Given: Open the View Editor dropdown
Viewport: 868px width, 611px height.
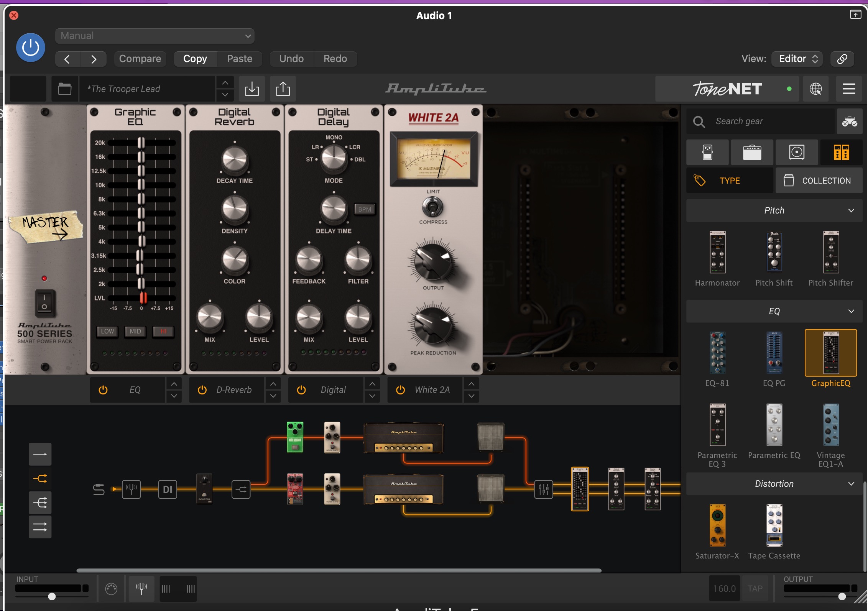Looking at the screenshot, I should (797, 59).
